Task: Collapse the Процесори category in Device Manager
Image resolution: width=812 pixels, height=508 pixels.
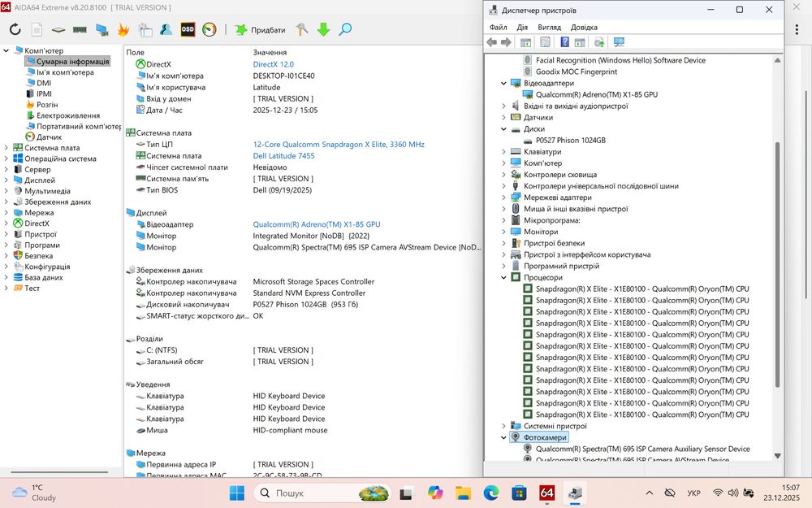Action: (x=503, y=277)
